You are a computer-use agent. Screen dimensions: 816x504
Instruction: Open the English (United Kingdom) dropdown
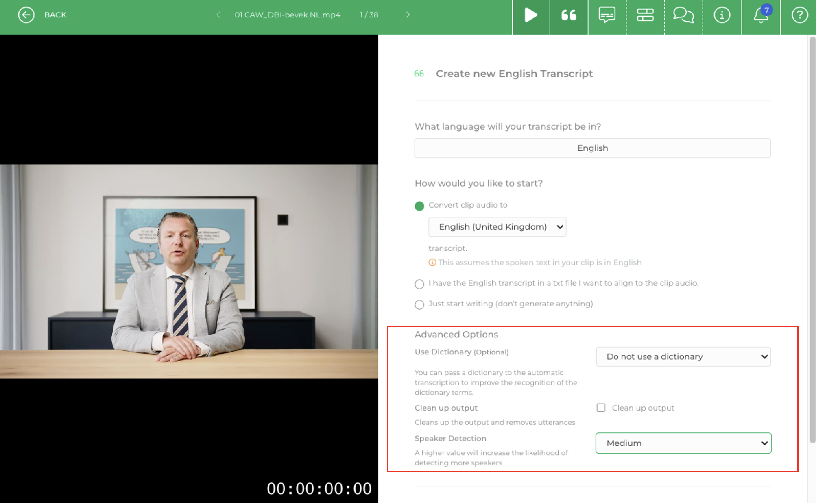(x=497, y=227)
